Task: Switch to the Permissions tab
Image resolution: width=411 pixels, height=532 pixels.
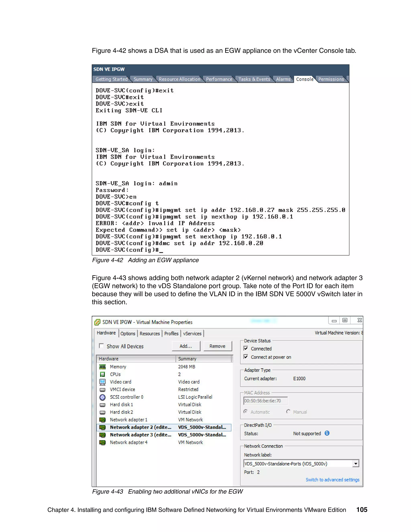Action: click(331, 79)
